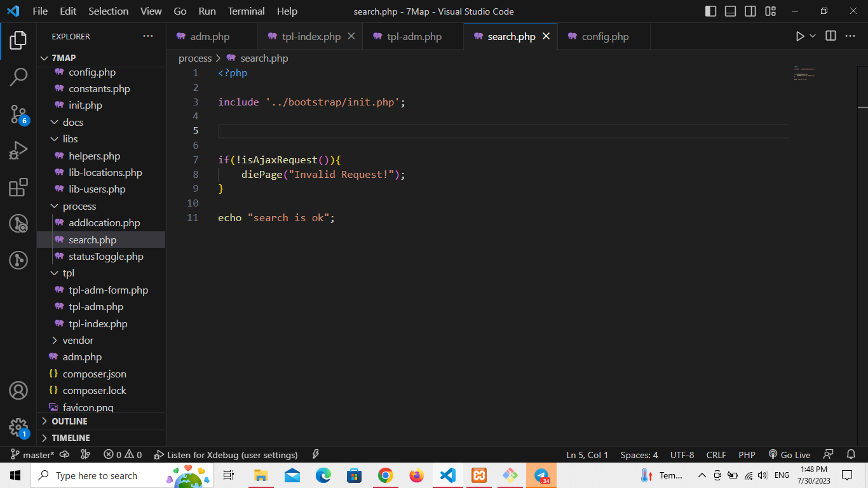Screen dimensions: 868x488
Task: Open the Run and Debug view
Action: [18, 151]
